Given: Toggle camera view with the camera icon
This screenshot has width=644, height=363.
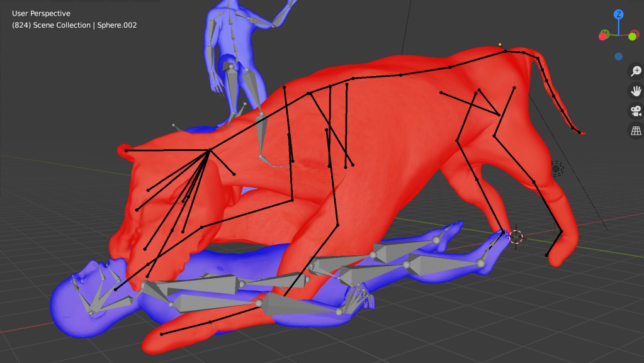Looking at the screenshot, I should coord(636,111).
